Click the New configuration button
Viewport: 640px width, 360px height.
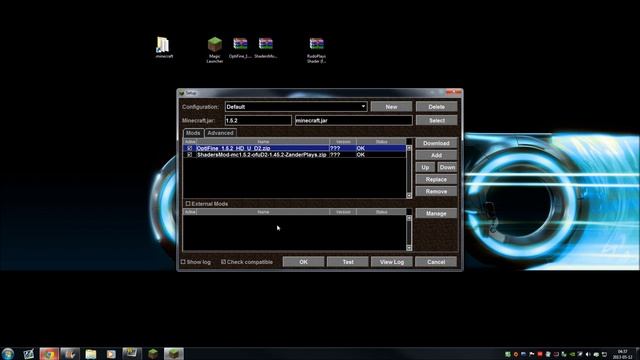pos(391,107)
